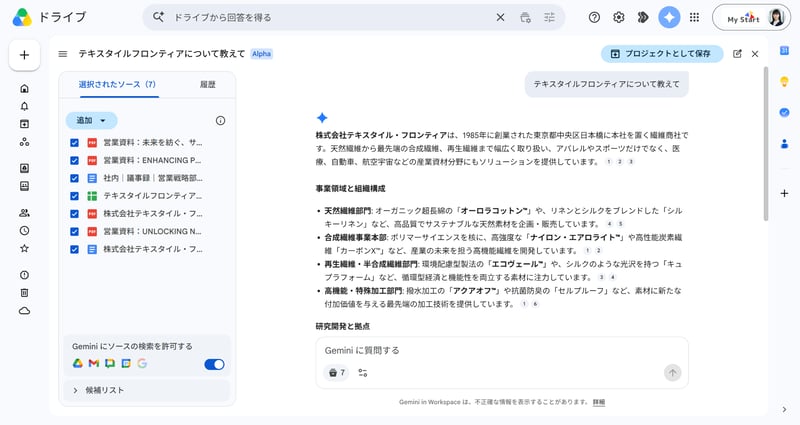Click the chat vertical scrollbar
The height and width of the screenshot is (425, 800).
(x=765, y=144)
